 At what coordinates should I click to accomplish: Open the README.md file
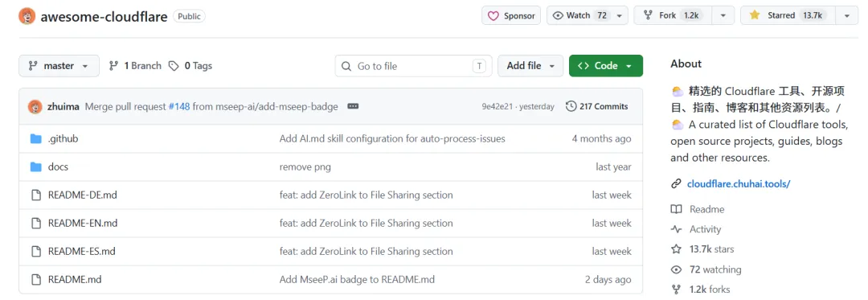[75, 280]
